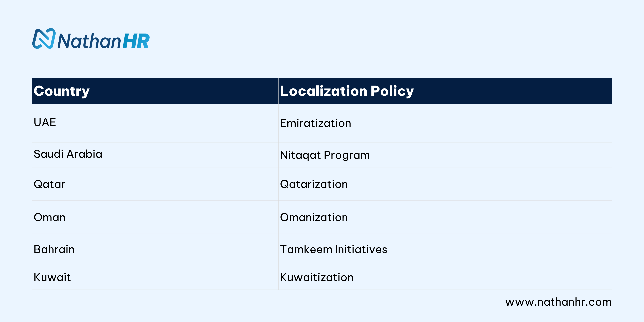
Task: Click the NathanHR brand name text
Action: click(104, 41)
